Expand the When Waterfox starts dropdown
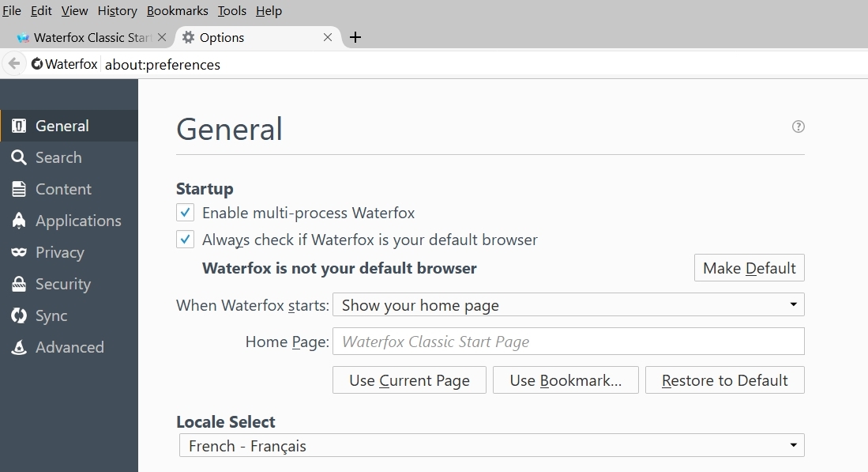The image size is (868, 472). pos(568,305)
